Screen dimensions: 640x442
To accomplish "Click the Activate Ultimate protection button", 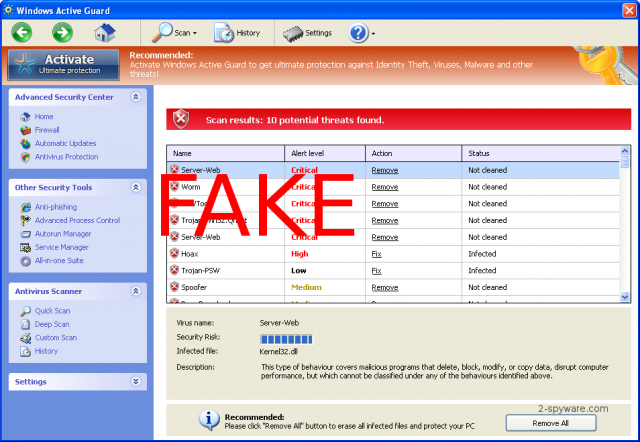I will [64, 64].
